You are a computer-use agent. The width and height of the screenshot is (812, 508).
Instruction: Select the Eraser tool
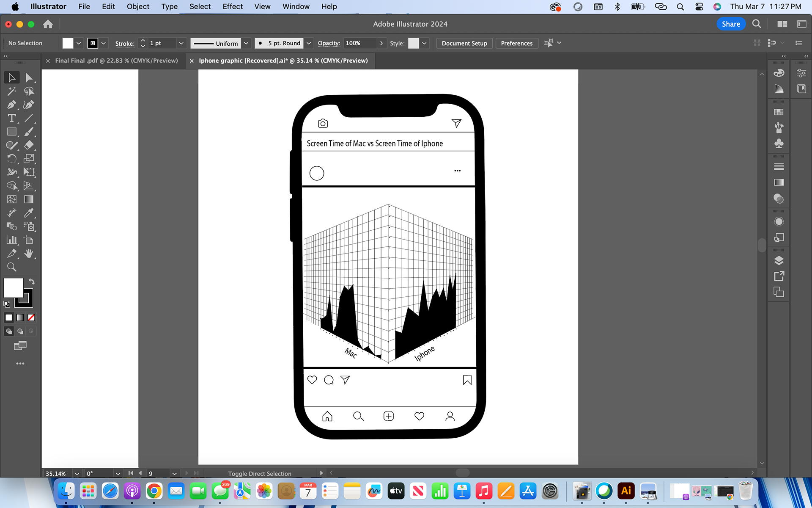pyautogui.click(x=29, y=145)
